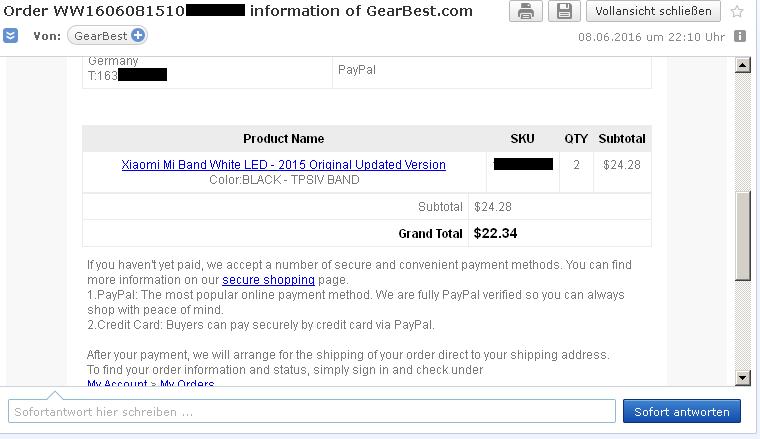This screenshot has height=439, width=760.
Task: Open the secure shopping link
Action: (268, 280)
